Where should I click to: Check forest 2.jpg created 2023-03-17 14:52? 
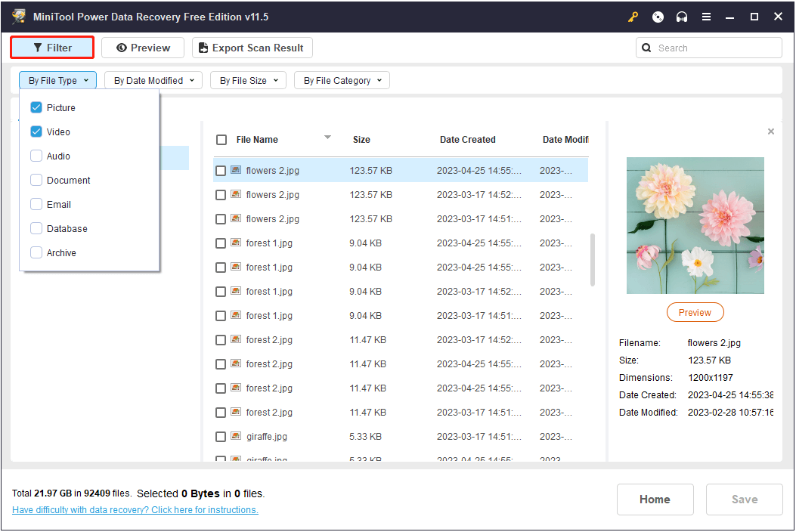220,340
